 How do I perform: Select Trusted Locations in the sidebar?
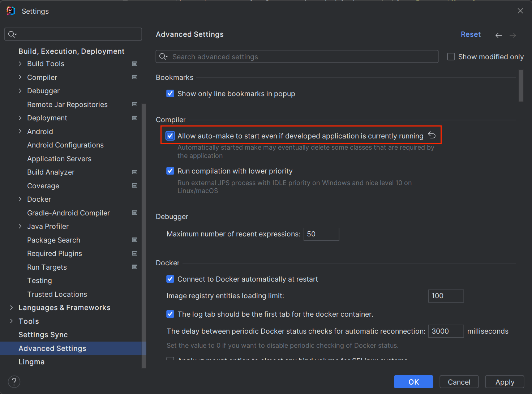[57, 294]
